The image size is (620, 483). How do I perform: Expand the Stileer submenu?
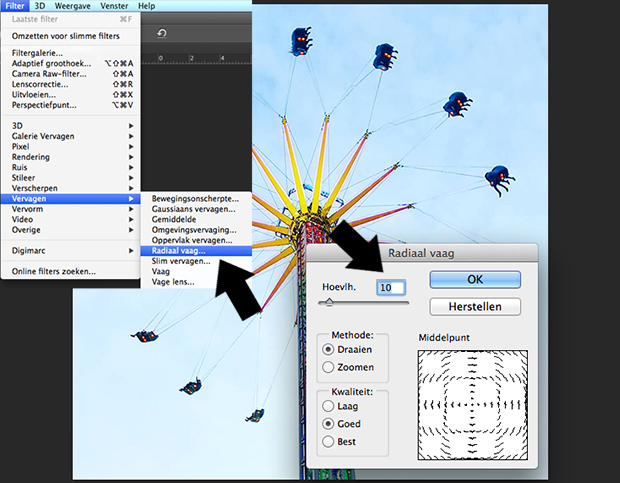tap(70, 178)
